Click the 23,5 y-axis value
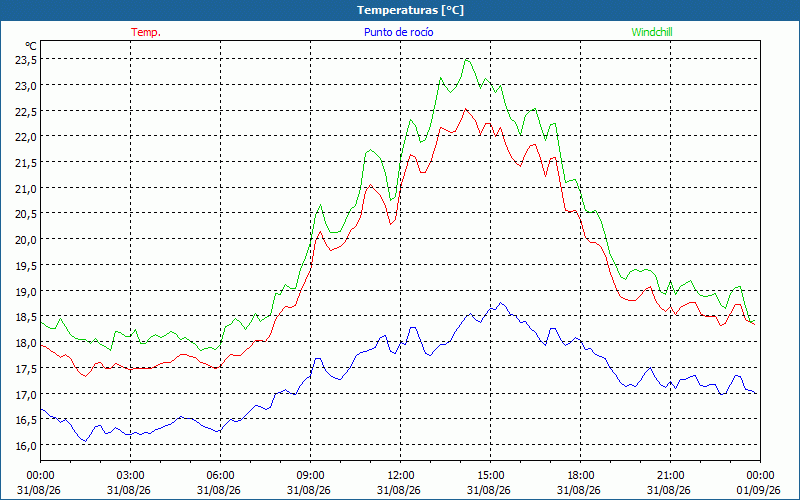This screenshot has height=500, width=800. tap(26, 60)
